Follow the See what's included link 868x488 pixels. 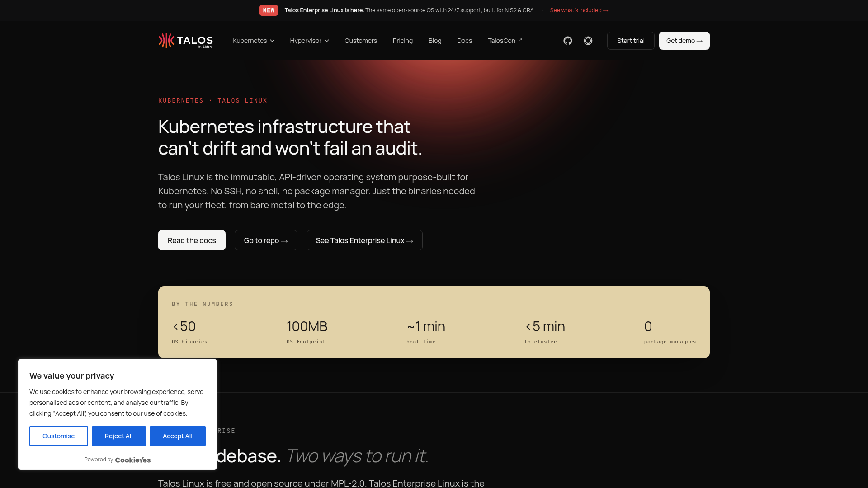(x=579, y=10)
